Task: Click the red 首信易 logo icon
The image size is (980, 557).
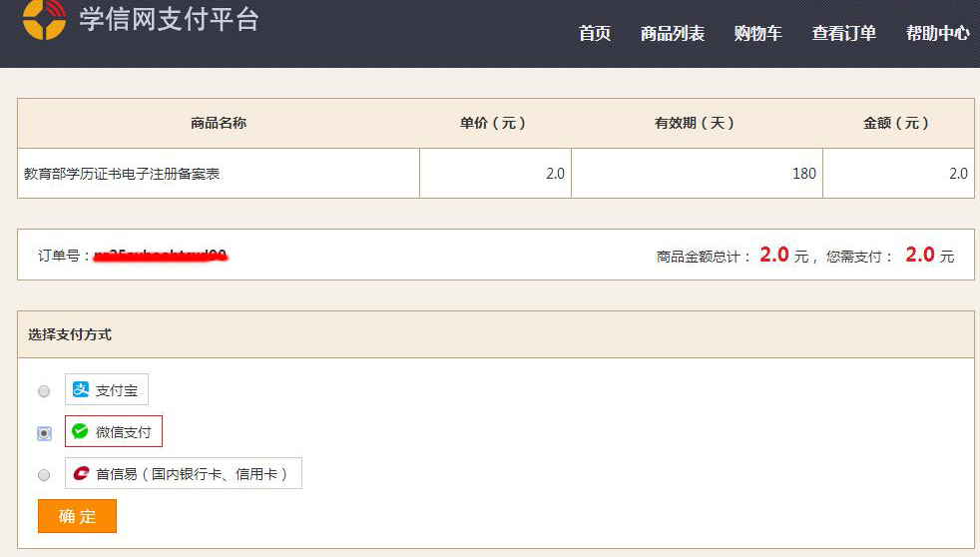Action: click(81, 473)
